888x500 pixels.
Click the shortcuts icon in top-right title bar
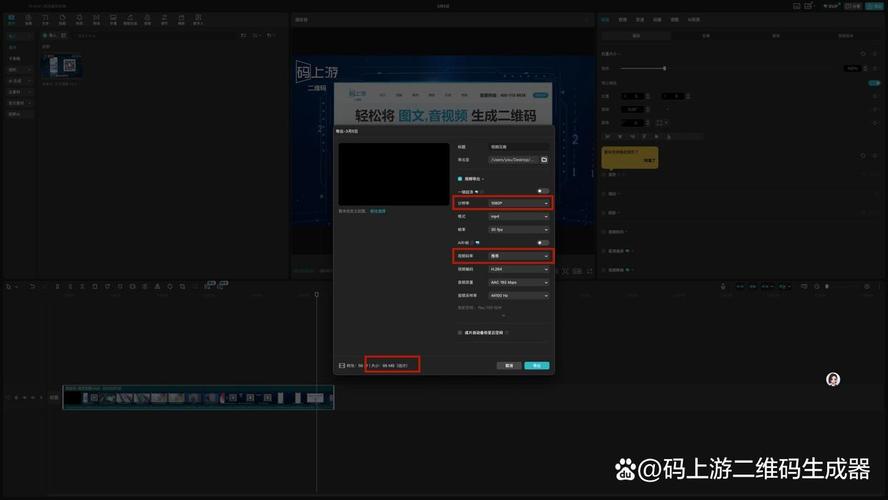[809, 6]
